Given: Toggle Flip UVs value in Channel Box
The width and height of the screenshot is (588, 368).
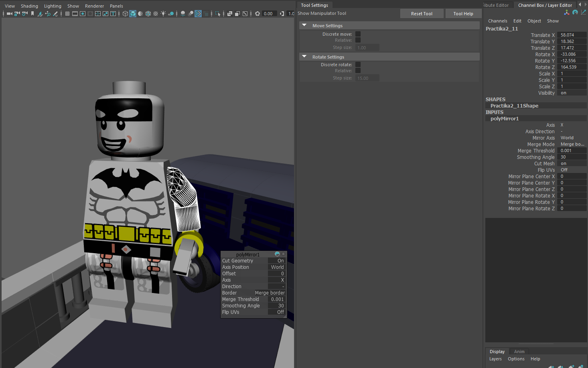Looking at the screenshot, I should [x=572, y=170].
